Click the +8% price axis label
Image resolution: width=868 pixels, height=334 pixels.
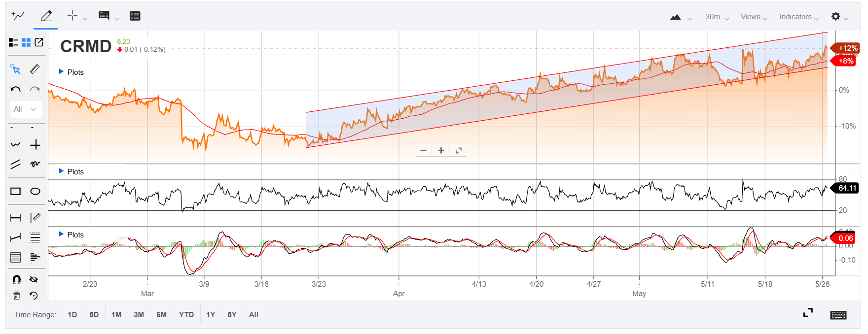coord(845,61)
